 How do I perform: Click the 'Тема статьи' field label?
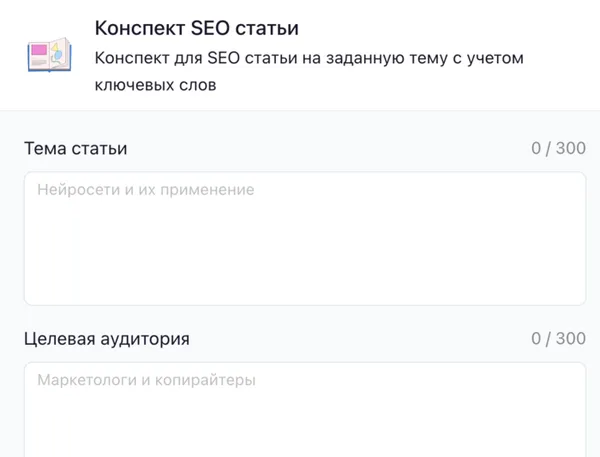pyautogui.click(x=76, y=149)
